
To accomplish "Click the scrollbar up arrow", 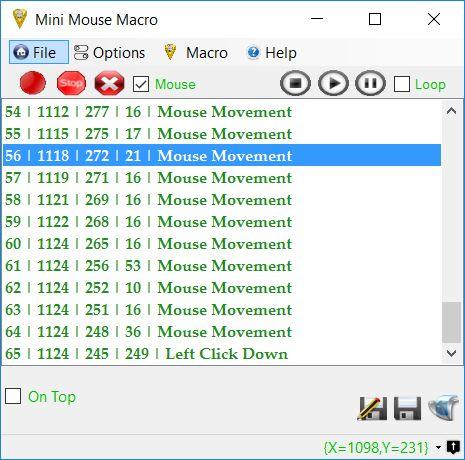I will [x=451, y=111].
